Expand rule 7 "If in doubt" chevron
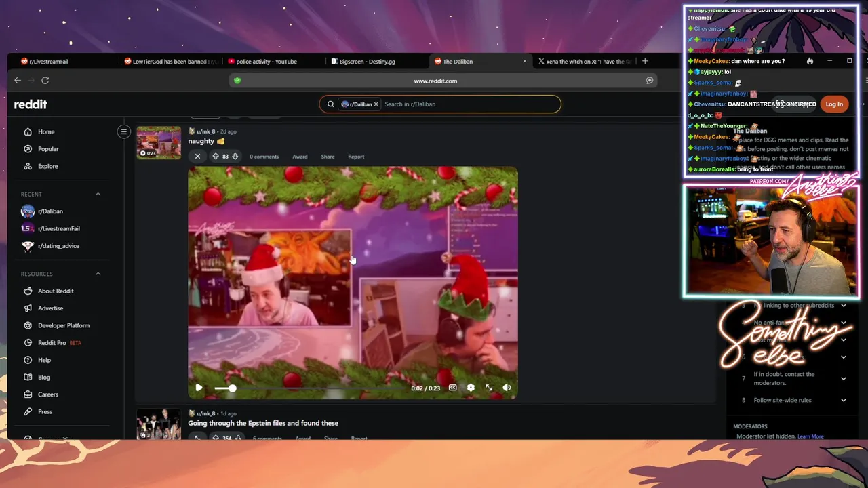This screenshot has height=488, width=868. [843, 378]
